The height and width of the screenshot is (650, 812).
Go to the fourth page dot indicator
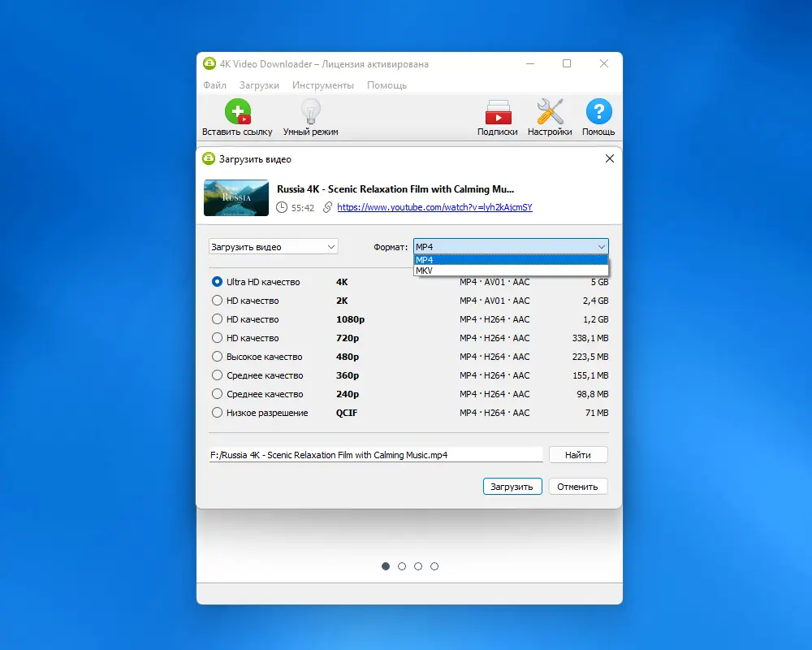pos(434,566)
